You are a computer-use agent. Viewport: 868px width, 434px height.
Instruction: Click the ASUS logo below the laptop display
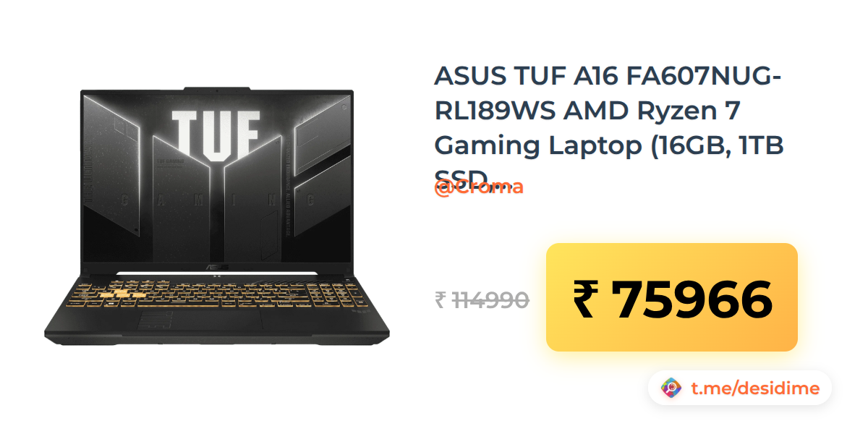pos(216,266)
